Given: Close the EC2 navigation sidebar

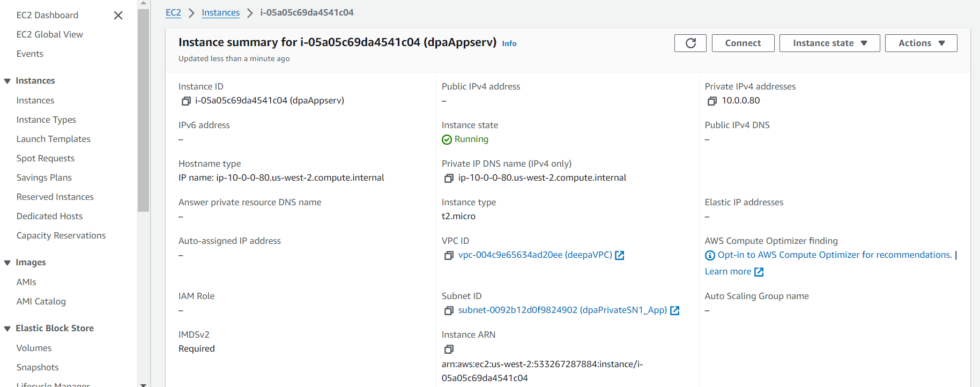Looking at the screenshot, I should click(118, 16).
